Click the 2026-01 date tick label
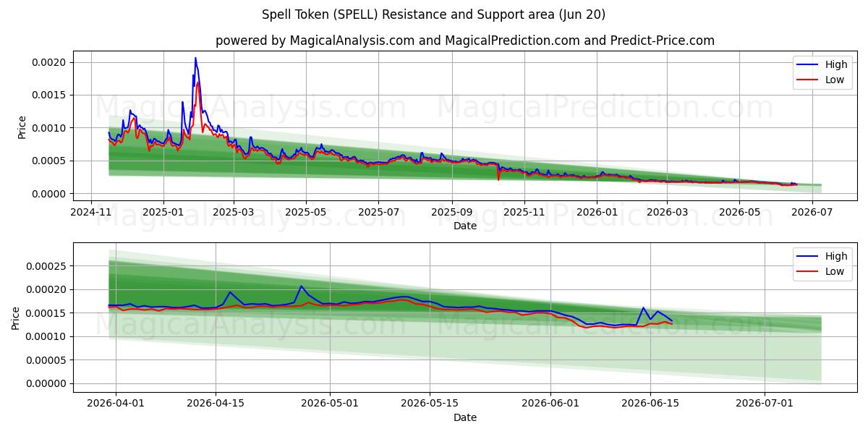This screenshot has width=868, height=434. pyautogui.click(x=596, y=212)
